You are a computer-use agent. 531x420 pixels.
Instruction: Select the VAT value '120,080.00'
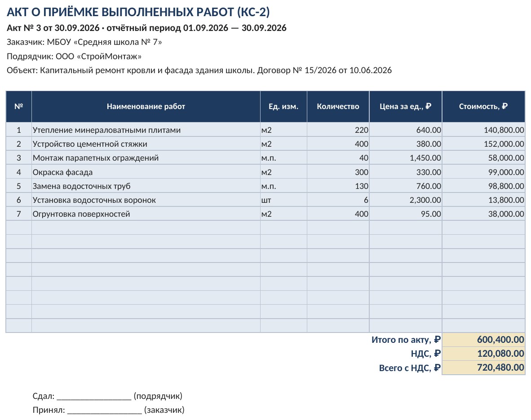coord(483,354)
